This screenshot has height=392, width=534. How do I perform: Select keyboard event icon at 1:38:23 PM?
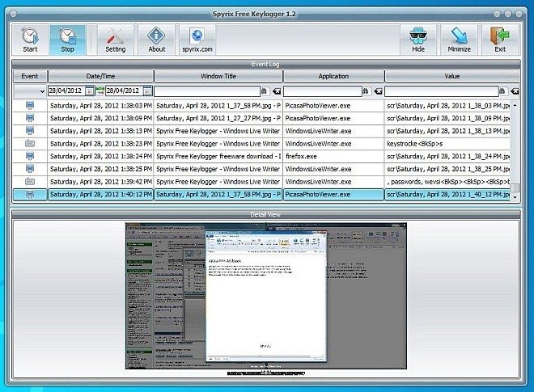pos(30,144)
